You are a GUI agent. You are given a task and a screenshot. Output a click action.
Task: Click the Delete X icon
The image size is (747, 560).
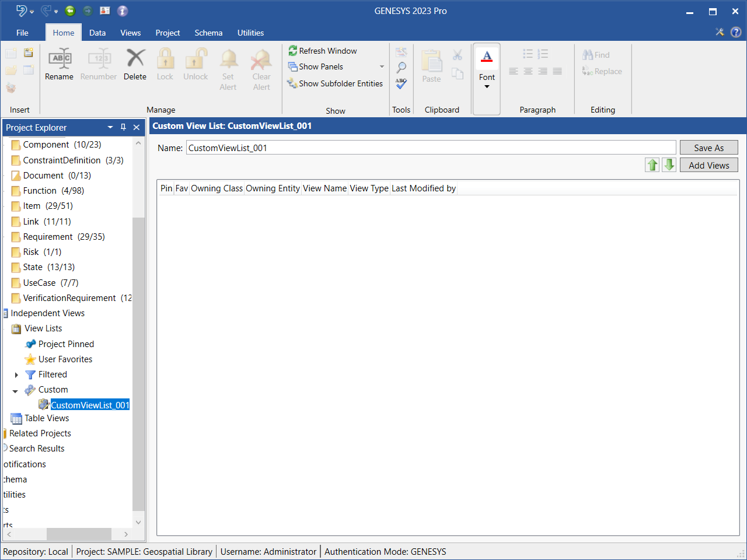click(x=135, y=58)
